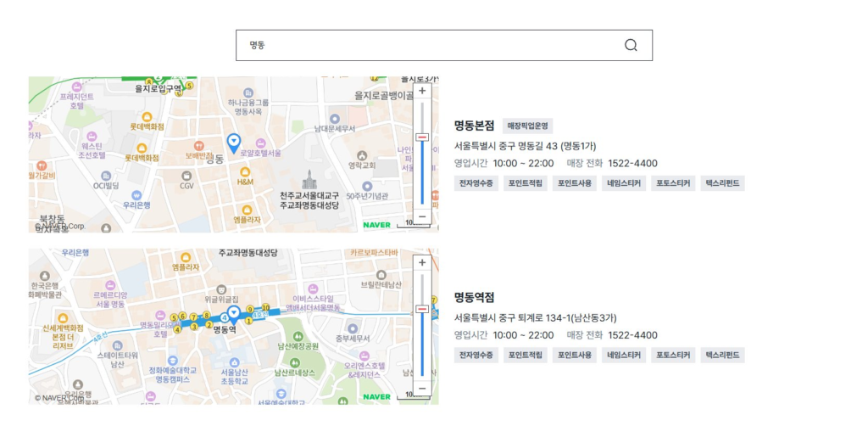This screenshot has width=868, height=426.
Task: Click the search field containing 명동
Action: tap(444, 46)
